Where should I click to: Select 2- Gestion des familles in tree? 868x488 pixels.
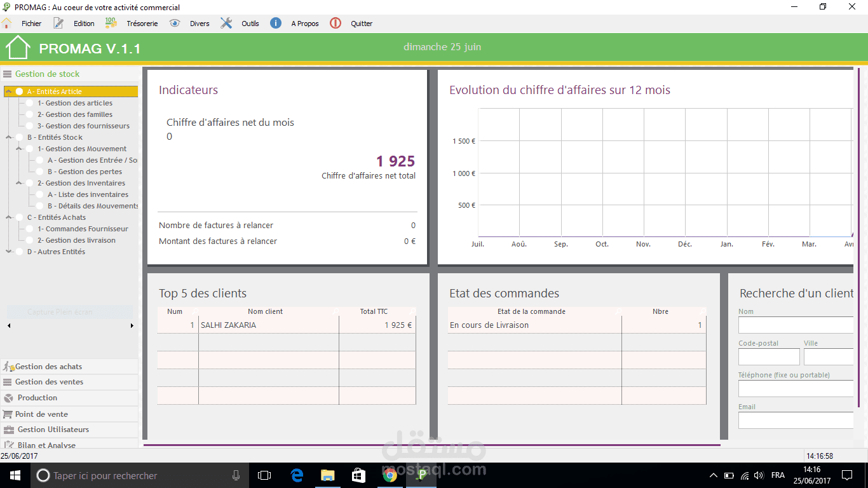tap(75, 114)
